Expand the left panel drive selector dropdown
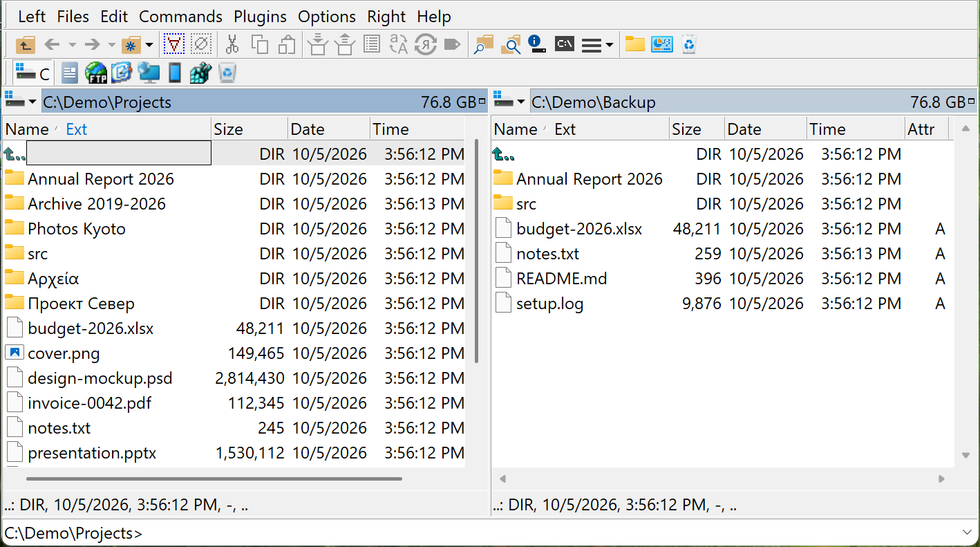 tap(21, 102)
